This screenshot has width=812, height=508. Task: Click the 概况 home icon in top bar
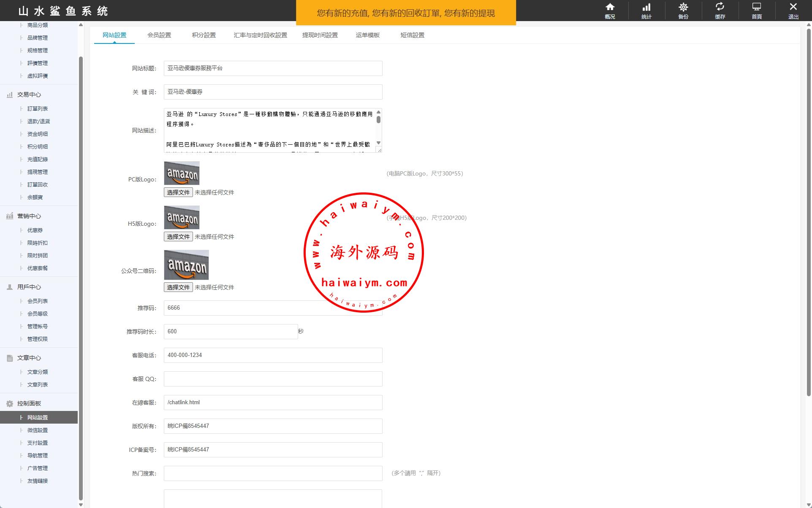[610, 7]
